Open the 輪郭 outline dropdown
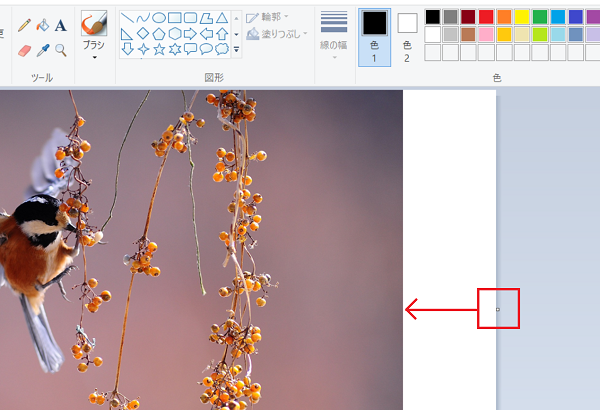The height and width of the screenshot is (410, 600). 267,17
